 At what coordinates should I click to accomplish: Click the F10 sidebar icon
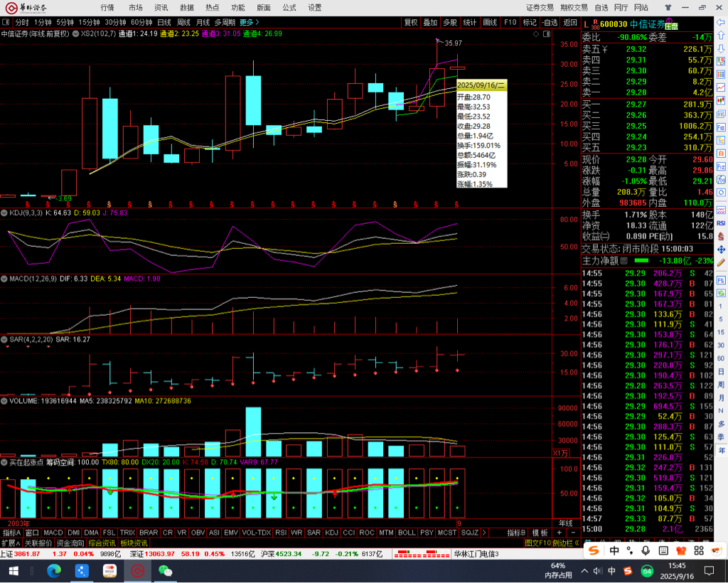pos(721,127)
